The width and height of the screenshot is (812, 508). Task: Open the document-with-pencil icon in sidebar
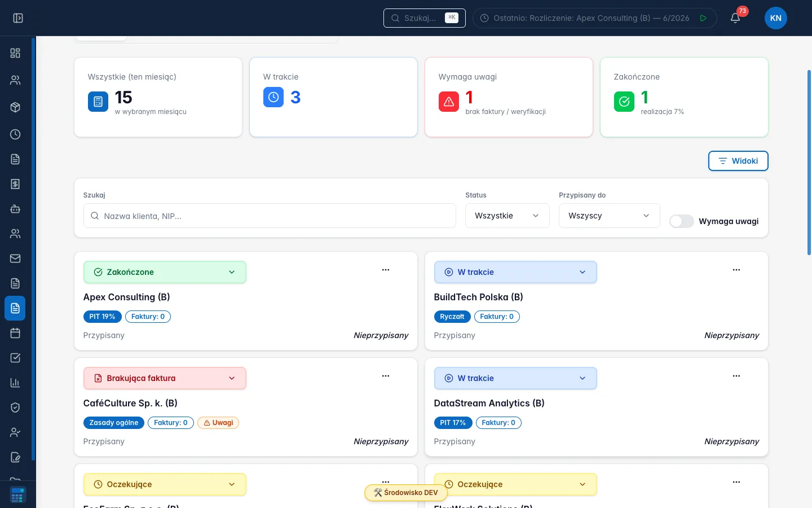pyautogui.click(x=15, y=457)
